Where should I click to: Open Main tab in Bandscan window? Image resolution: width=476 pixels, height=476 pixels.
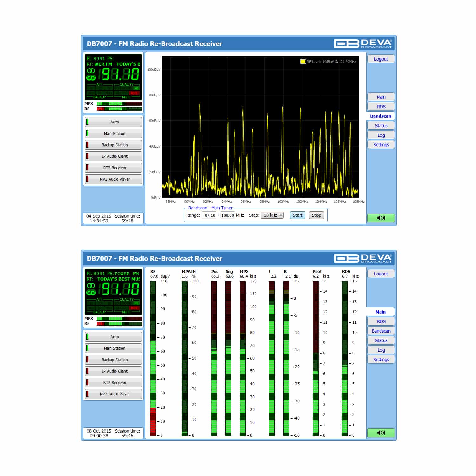pos(381,97)
